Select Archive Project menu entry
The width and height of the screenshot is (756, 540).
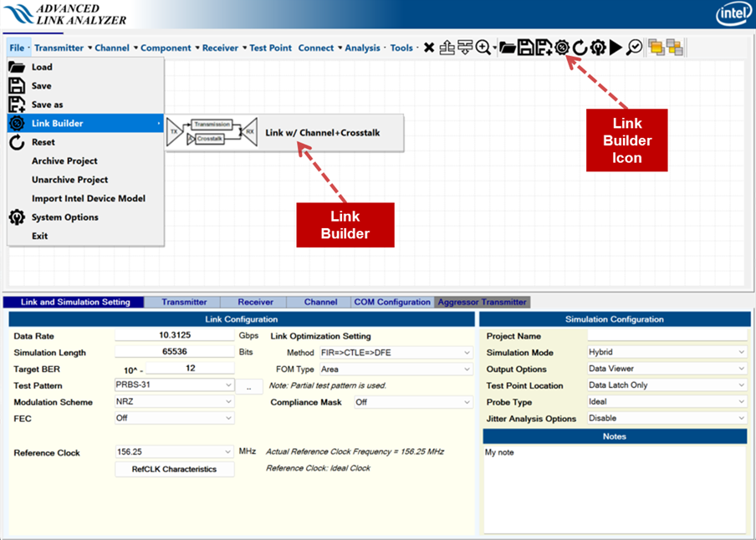pos(86,161)
